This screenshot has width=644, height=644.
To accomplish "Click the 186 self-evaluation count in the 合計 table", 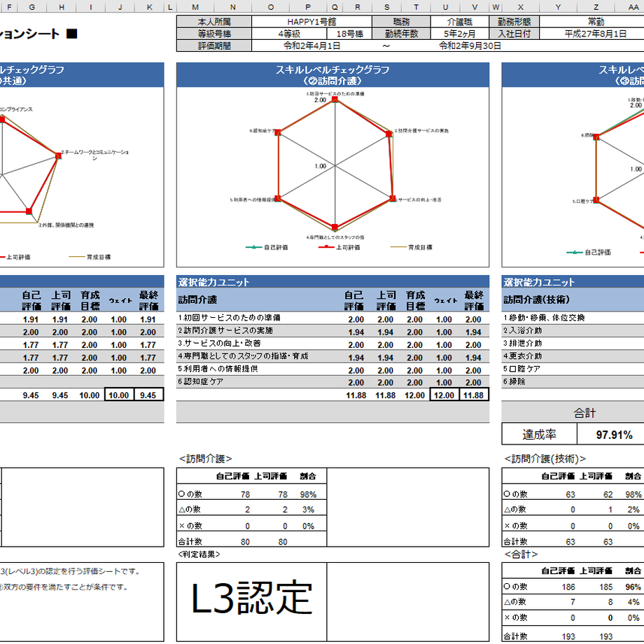I will click(568, 587).
